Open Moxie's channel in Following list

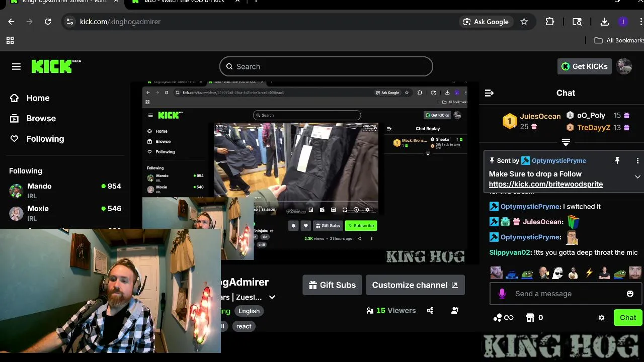pos(65,213)
